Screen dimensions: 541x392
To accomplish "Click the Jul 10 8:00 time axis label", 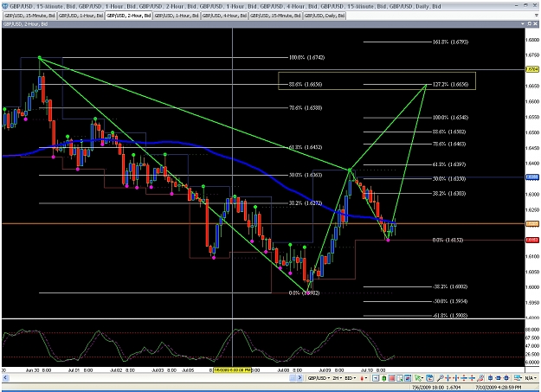I will (x=372, y=370).
